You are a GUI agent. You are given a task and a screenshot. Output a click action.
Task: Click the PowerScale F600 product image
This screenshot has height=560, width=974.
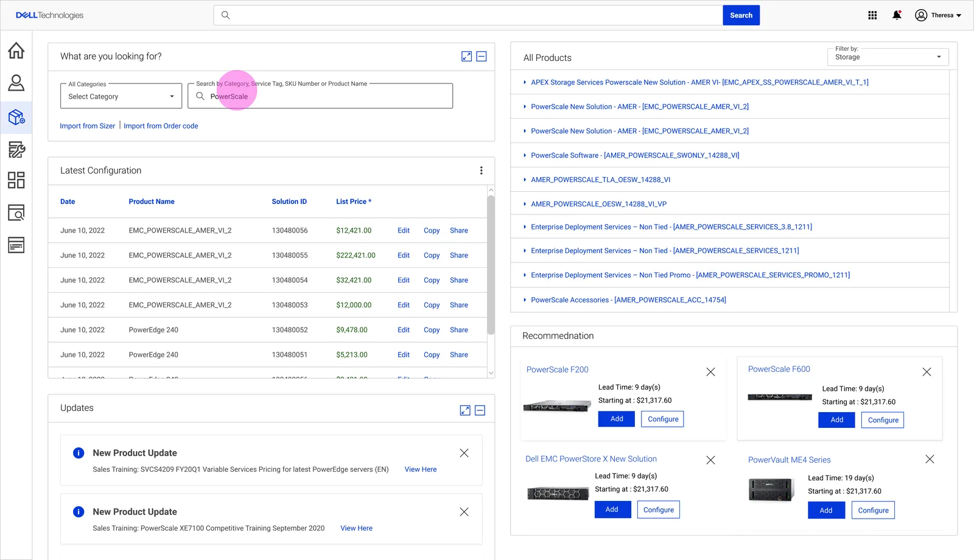click(780, 397)
